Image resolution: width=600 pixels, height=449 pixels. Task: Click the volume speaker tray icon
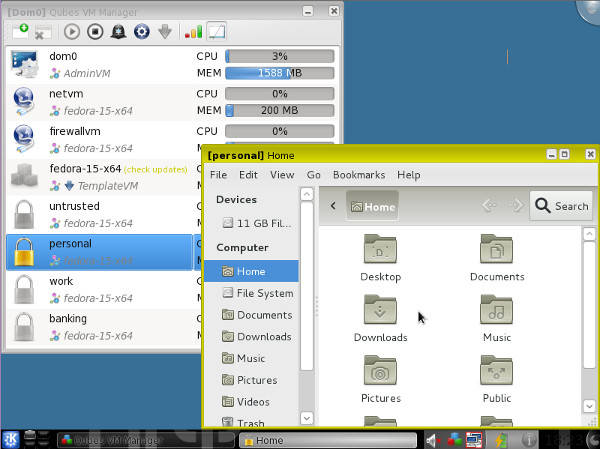click(x=433, y=441)
